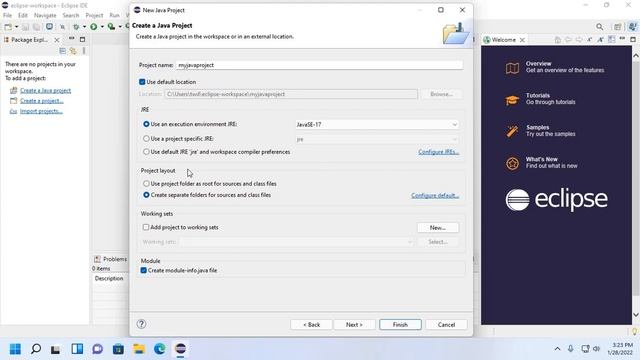Uncheck Create module-info.java file
This screenshot has height=360, width=640.
point(144,270)
